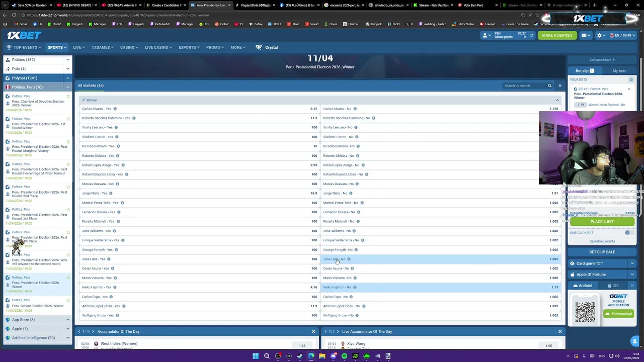Viewport: 644px width, 362px height.
Task: Click the pin icon next to Winner
Action: coord(84,100)
